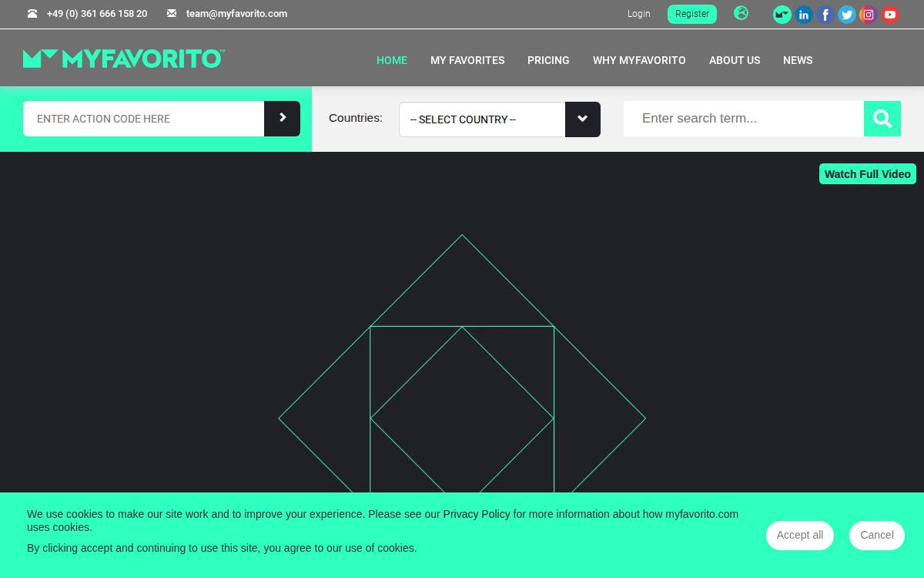
Task: Open the MyFavorito social icon
Action: [782, 15]
